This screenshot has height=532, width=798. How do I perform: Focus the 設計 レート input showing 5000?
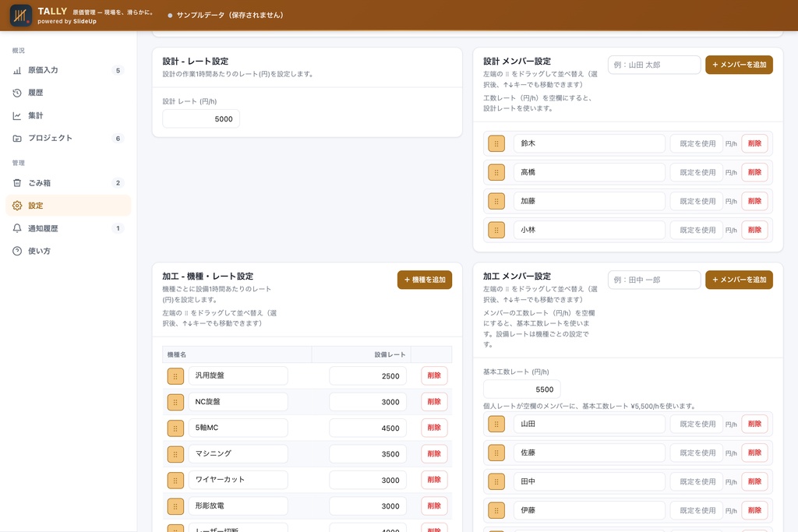click(x=201, y=119)
